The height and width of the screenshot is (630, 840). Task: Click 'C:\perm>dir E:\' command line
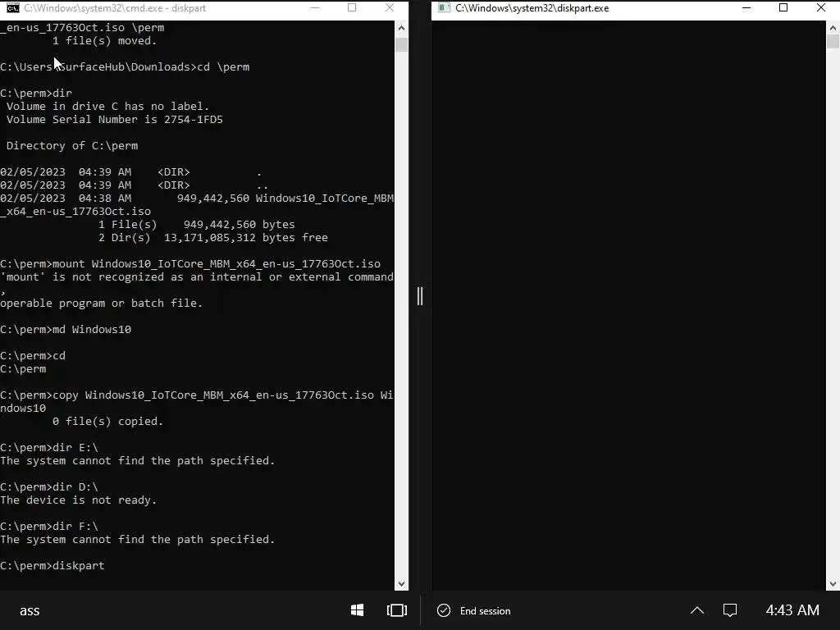tap(49, 448)
